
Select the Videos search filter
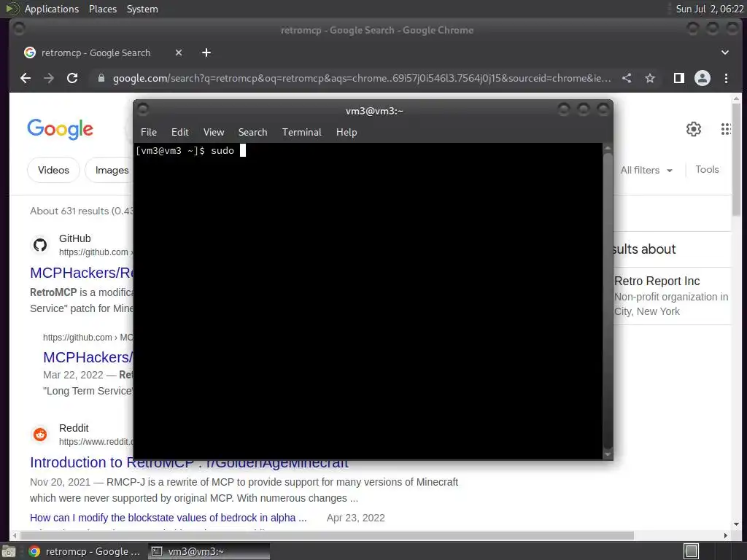click(53, 170)
